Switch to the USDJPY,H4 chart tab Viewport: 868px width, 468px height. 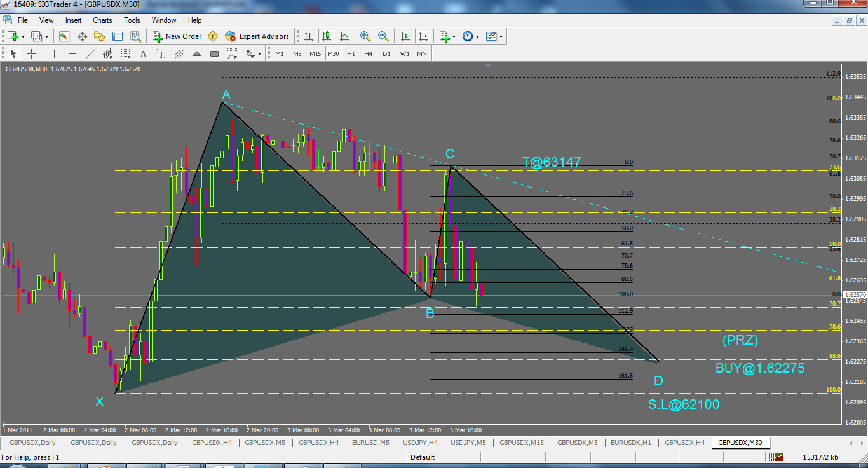420,443
